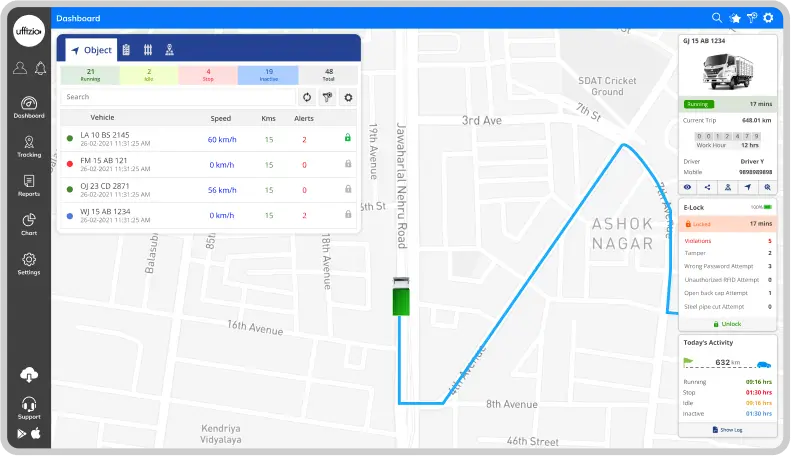Open the gear settings in vehicle list panel
This screenshot has height=456, width=791.
click(x=348, y=97)
